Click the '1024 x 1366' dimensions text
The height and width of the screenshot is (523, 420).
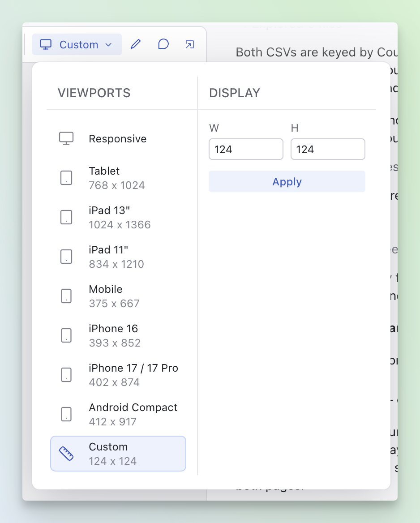pyautogui.click(x=120, y=224)
